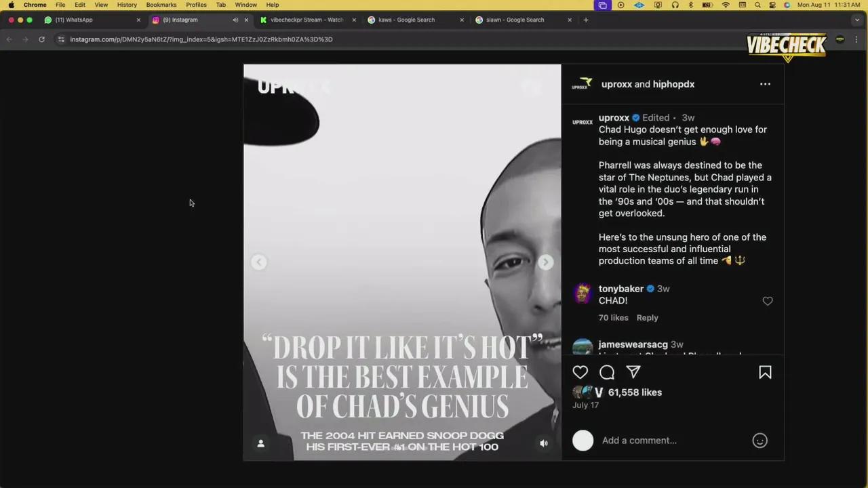The image size is (868, 488).
Task: Close the kaws Google Search tab
Action: [462, 20]
